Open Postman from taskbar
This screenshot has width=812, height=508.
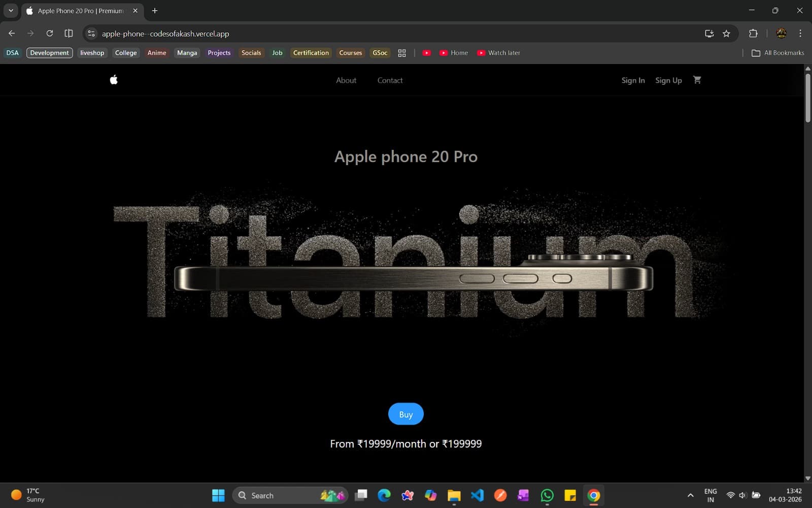pos(500,495)
